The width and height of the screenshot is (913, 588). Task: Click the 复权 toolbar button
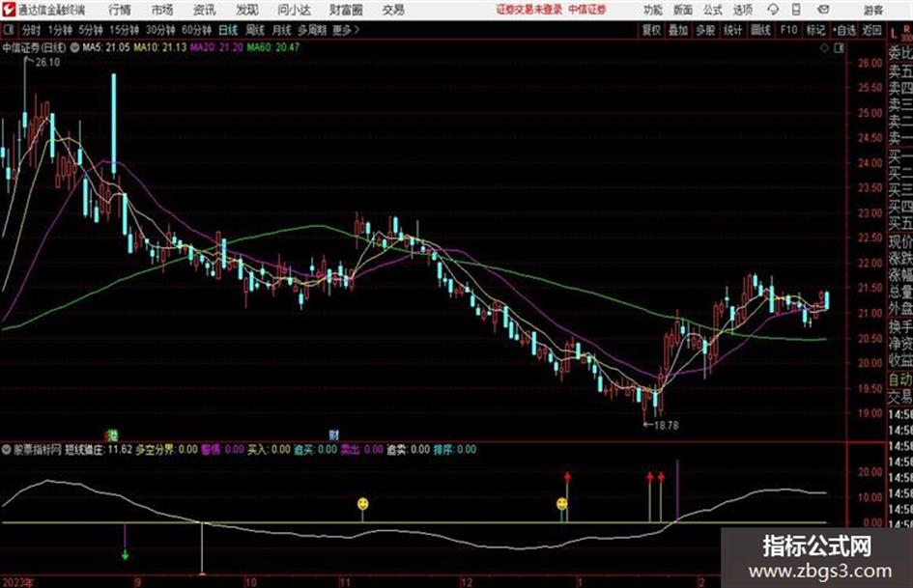point(651,30)
